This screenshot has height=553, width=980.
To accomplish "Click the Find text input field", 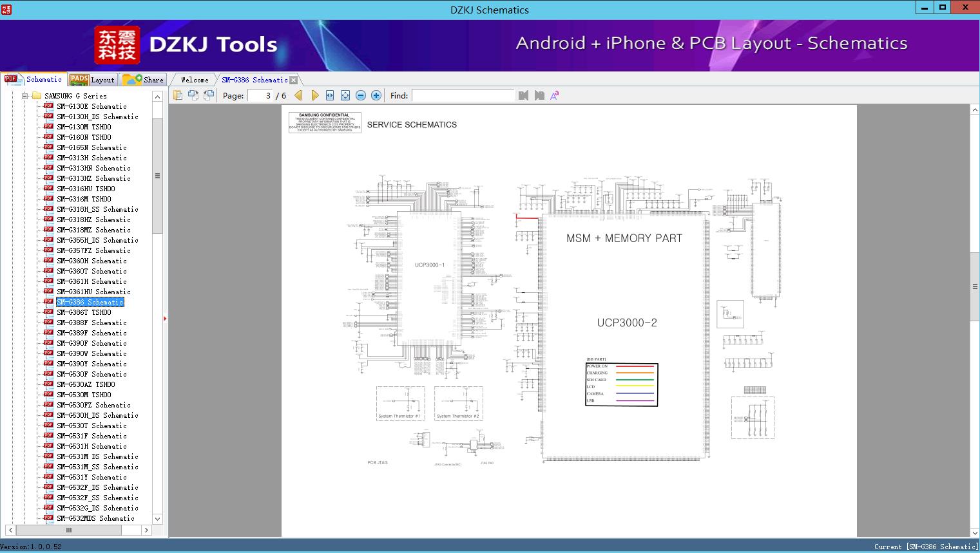I will (463, 95).
